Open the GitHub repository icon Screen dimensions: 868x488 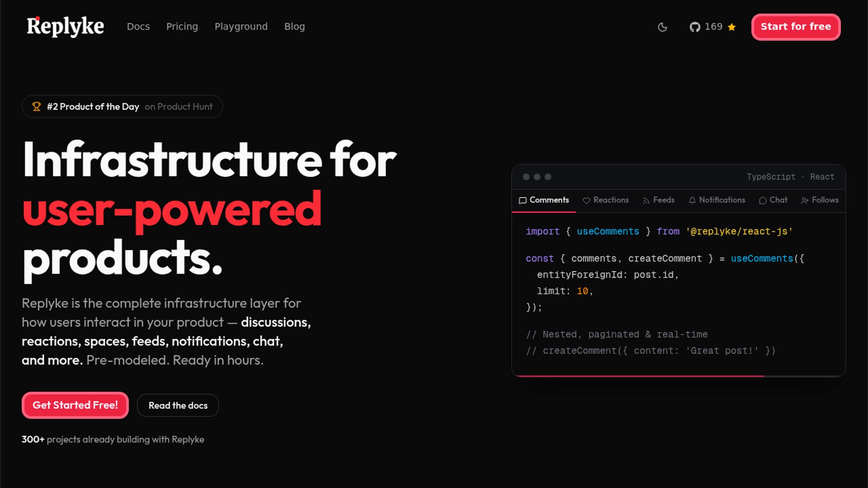(695, 27)
